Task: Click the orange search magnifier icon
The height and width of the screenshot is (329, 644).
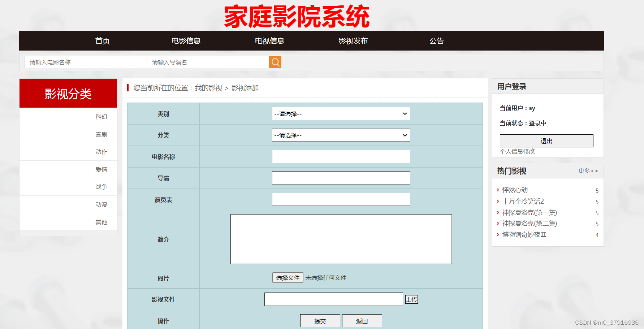Action: coord(275,62)
